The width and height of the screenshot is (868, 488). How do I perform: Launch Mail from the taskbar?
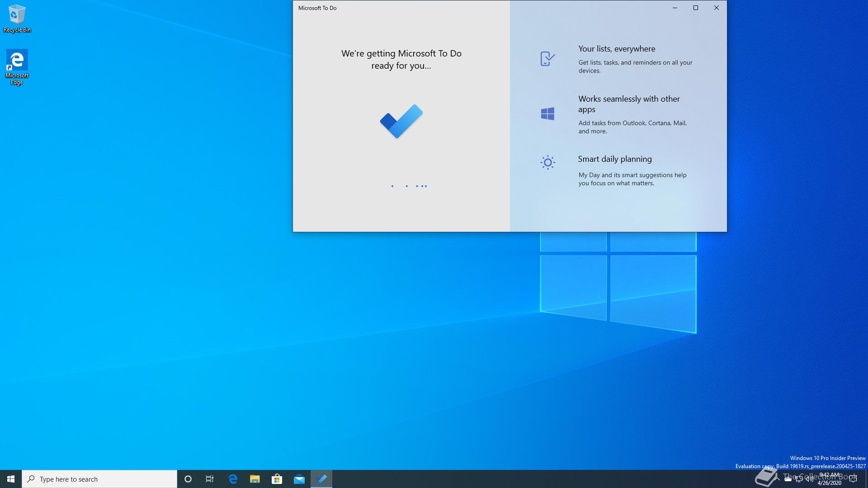pos(299,479)
